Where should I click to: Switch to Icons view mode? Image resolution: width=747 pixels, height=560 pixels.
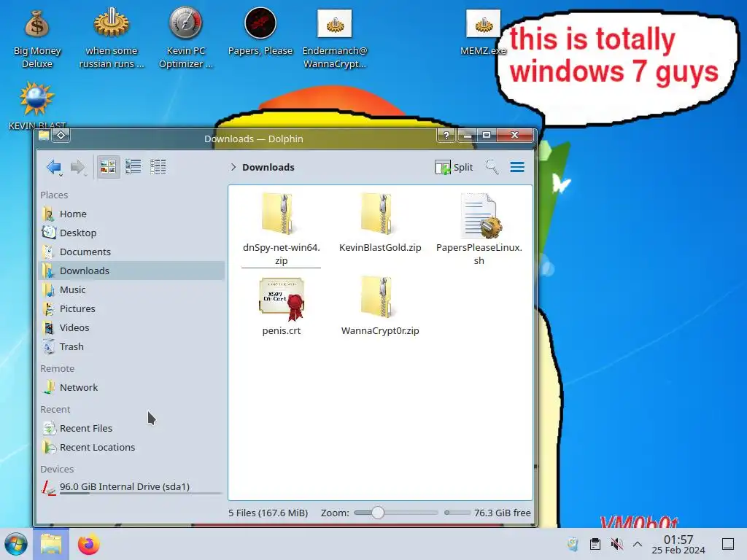(108, 167)
